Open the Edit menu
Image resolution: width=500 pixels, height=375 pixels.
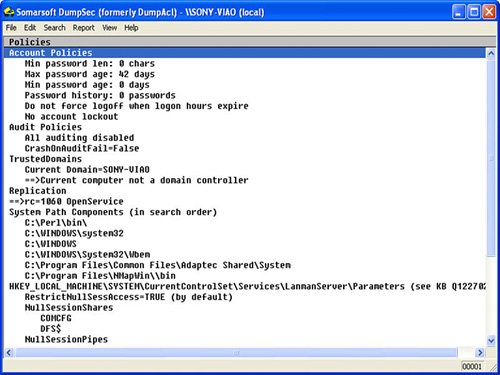(30, 28)
